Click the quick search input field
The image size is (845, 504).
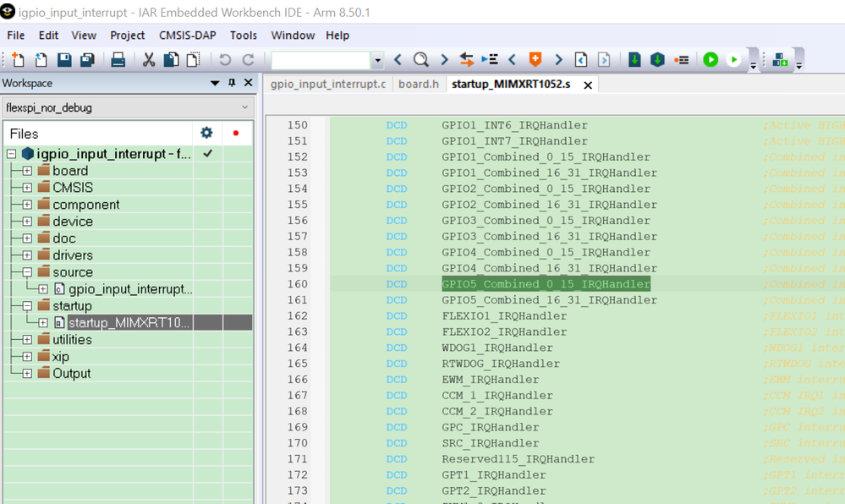(x=321, y=60)
